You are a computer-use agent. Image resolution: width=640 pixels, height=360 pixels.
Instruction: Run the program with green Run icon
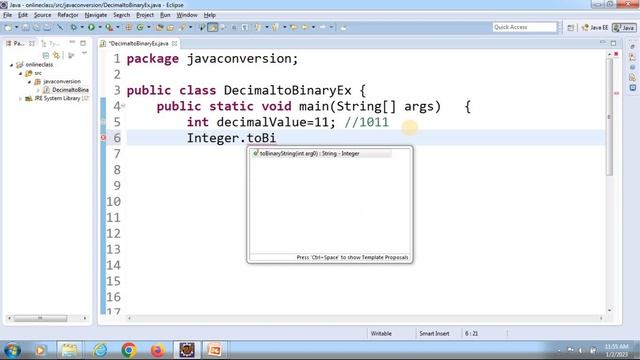(x=91, y=27)
